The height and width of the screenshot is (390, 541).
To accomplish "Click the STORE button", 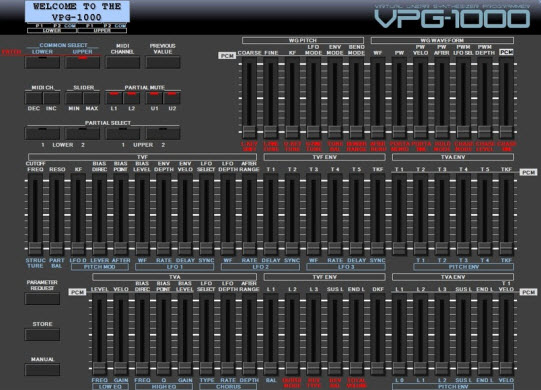I will 42,334.
